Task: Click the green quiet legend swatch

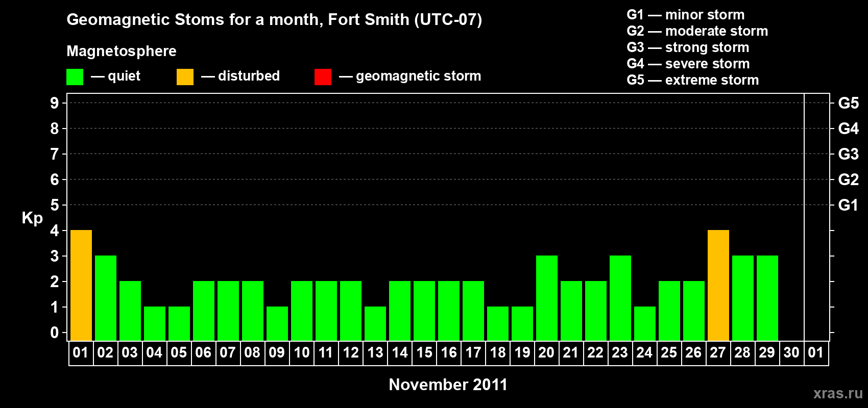Action: pyautogui.click(x=75, y=77)
